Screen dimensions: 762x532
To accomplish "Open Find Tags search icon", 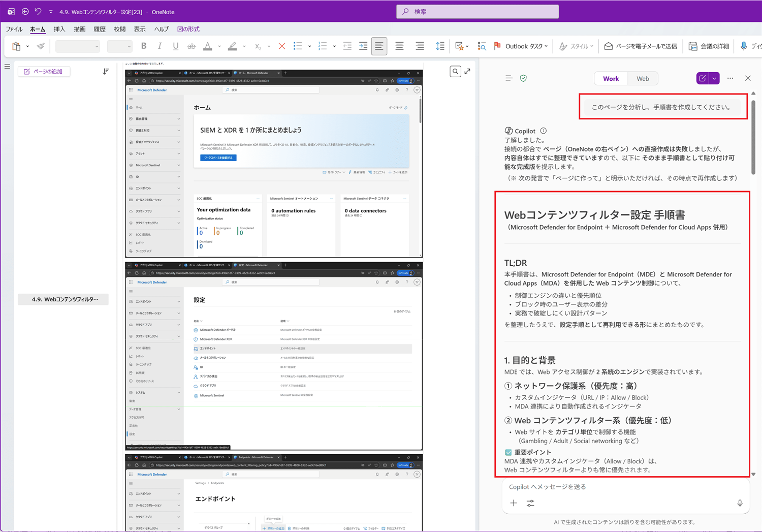I will (482, 46).
